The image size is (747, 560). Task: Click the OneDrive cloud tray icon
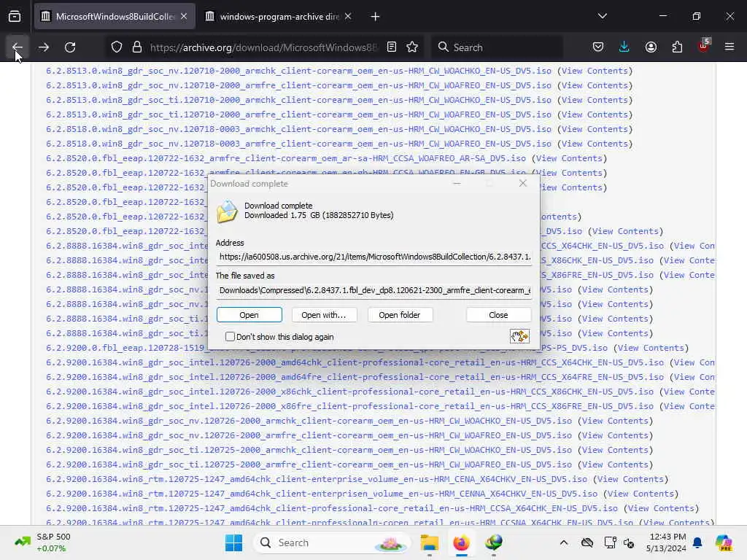point(587,542)
